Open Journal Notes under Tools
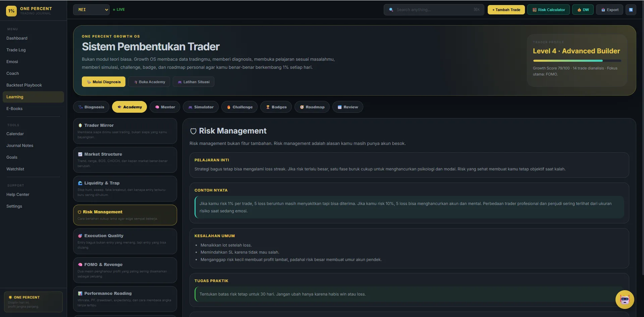The height and width of the screenshot is (317, 644). point(33,146)
